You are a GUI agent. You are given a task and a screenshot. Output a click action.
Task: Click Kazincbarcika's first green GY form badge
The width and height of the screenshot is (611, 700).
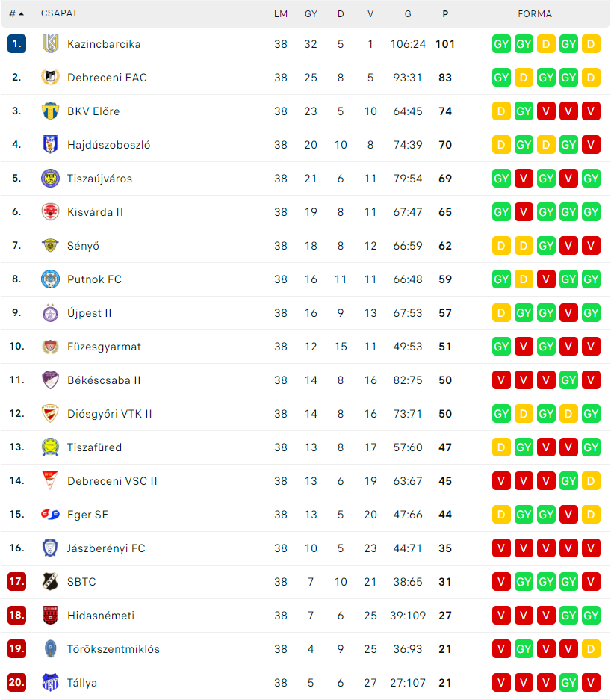tap(501, 44)
